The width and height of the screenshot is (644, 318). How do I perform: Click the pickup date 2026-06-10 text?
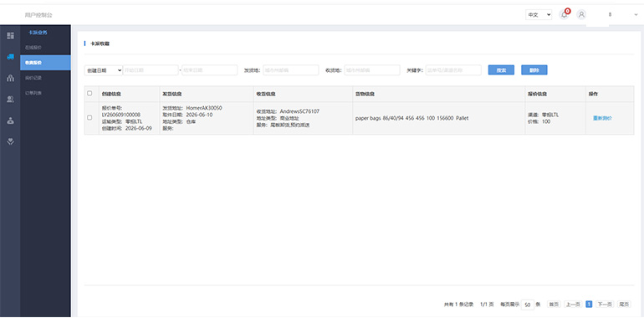pyautogui.click(x=199, y=115)
